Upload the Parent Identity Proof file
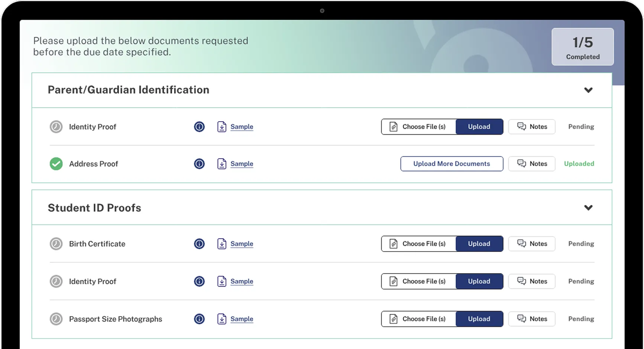Viewport: 644px width, 349px height. 479,127
